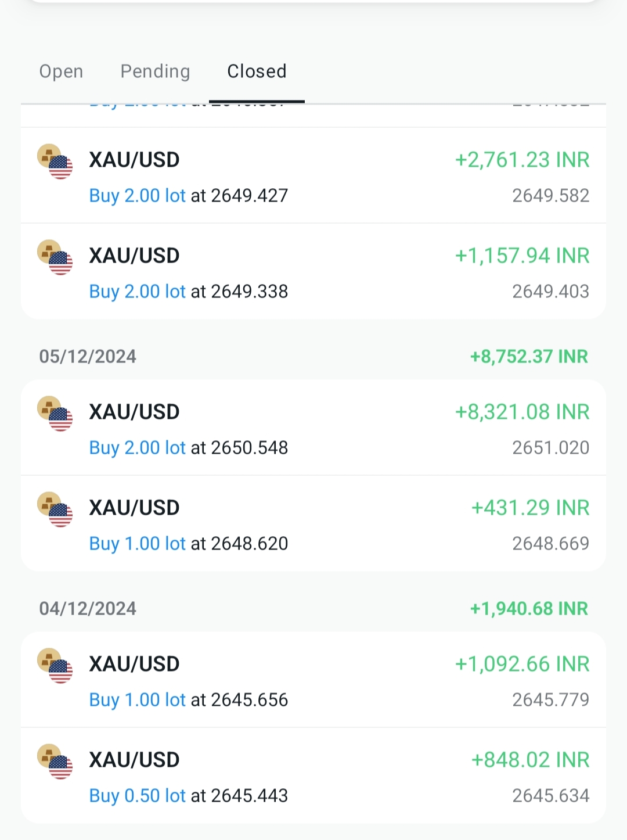
Task: Open the 1.00 lot trade at 2648.620
Action: pos(313,524)
